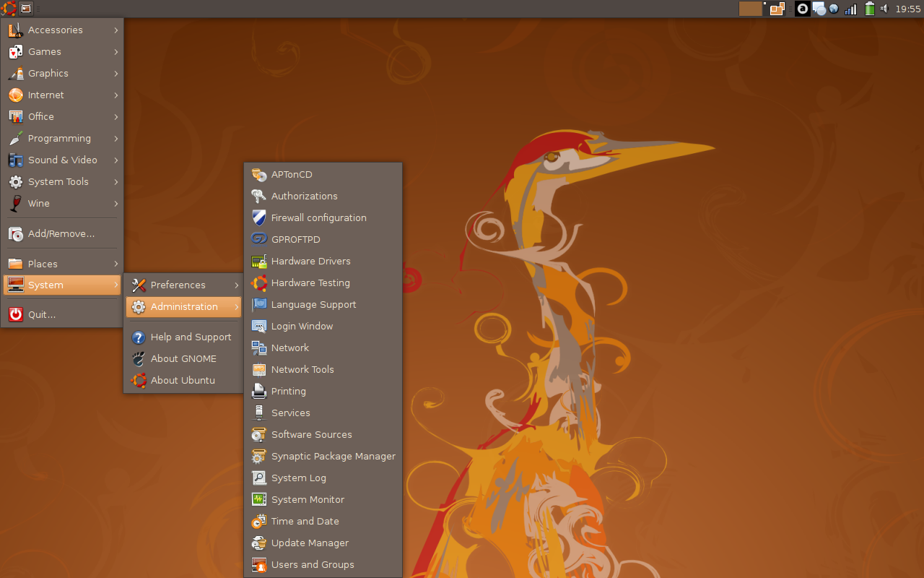Click the System Monitor graph icon
Viewport: 924px width, 578px height.
[x=259, y=499]
